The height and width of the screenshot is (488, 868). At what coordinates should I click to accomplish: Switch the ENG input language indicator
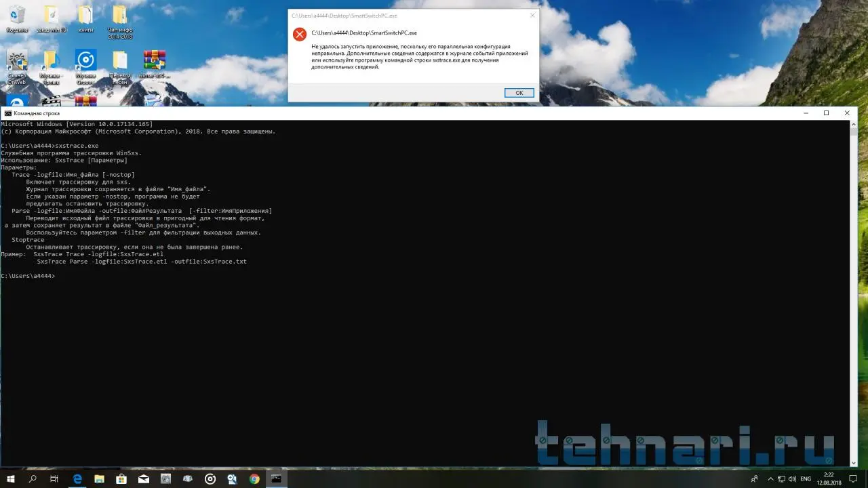[806, 479]
